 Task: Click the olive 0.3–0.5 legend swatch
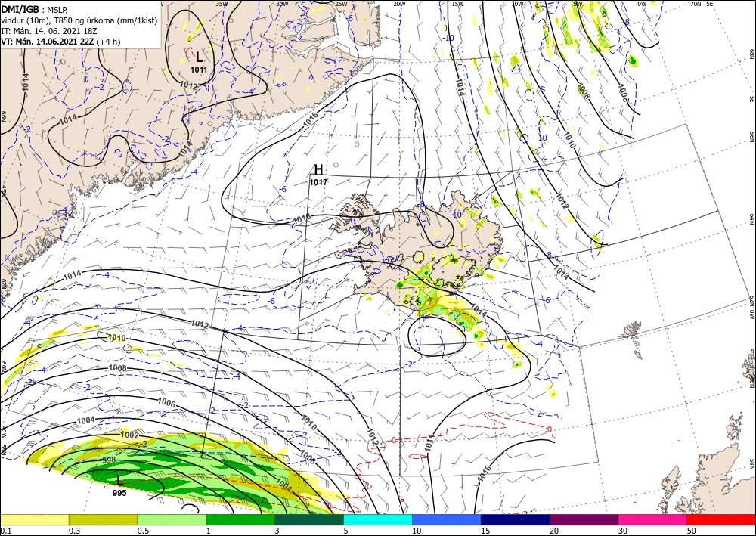click(x=103, y=519)
